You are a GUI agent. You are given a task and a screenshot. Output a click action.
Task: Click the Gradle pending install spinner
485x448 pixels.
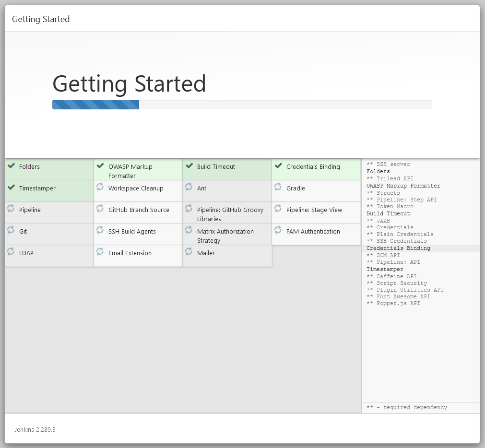278,188
